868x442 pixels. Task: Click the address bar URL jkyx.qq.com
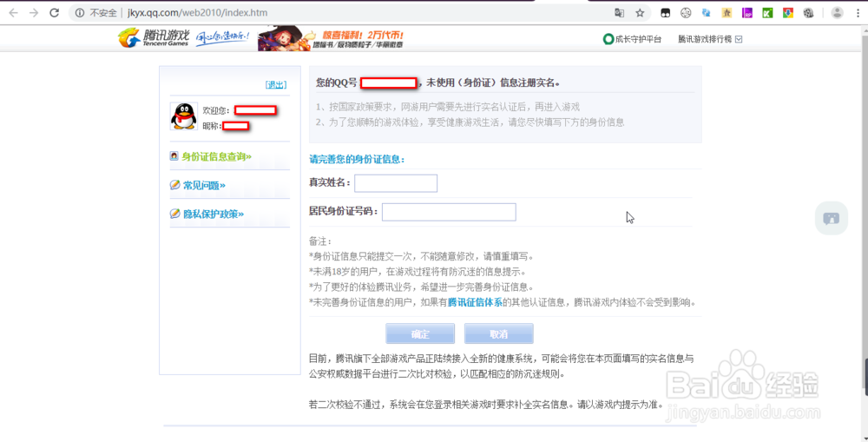click(198, 13)
